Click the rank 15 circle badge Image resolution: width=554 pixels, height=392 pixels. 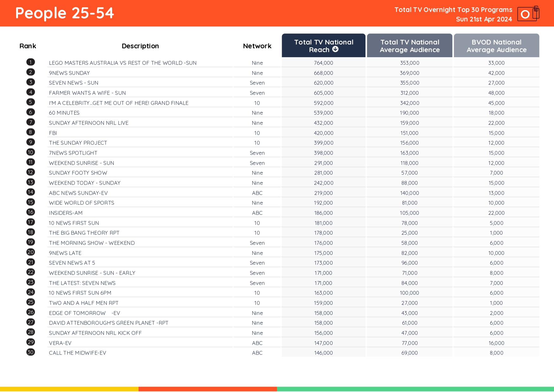pos(30,202)
